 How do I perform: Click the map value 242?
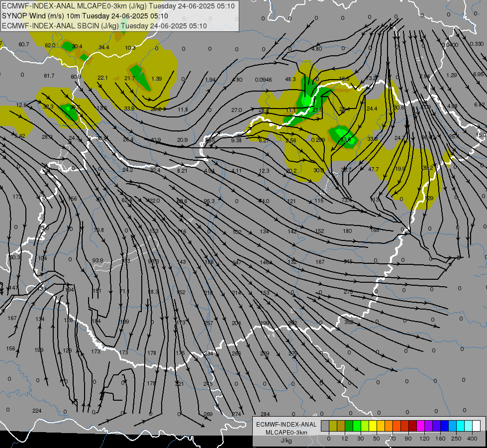coord(292,324)
